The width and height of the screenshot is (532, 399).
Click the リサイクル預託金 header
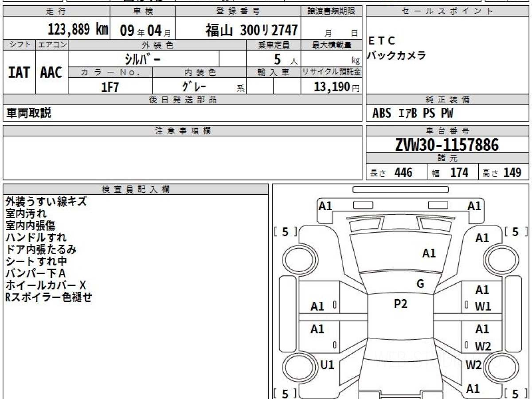332,72
